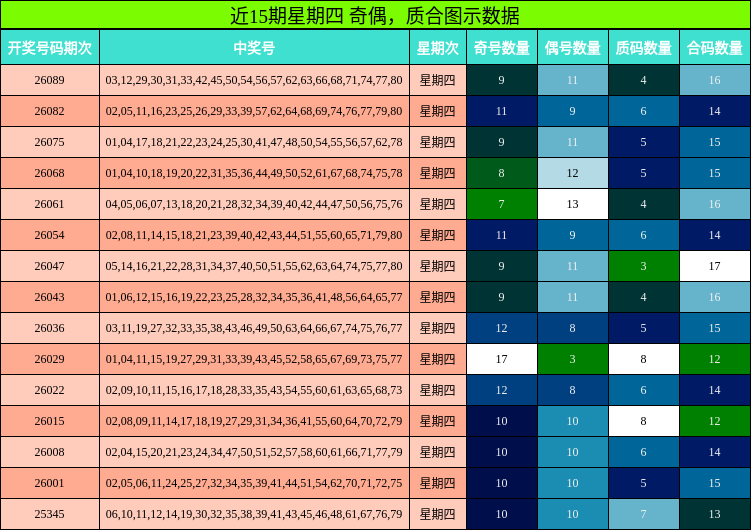
Task: Click odd count 12 in row 26022
Action: click(501, 390)
